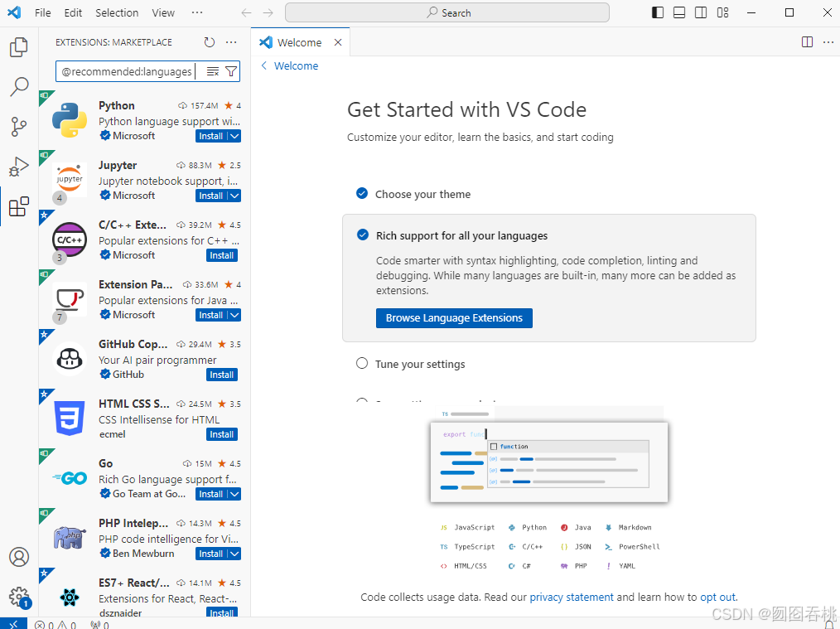Mark the Tune your settings step circle
The width and height of the screenshot is (840, 629).
[362, 363]
